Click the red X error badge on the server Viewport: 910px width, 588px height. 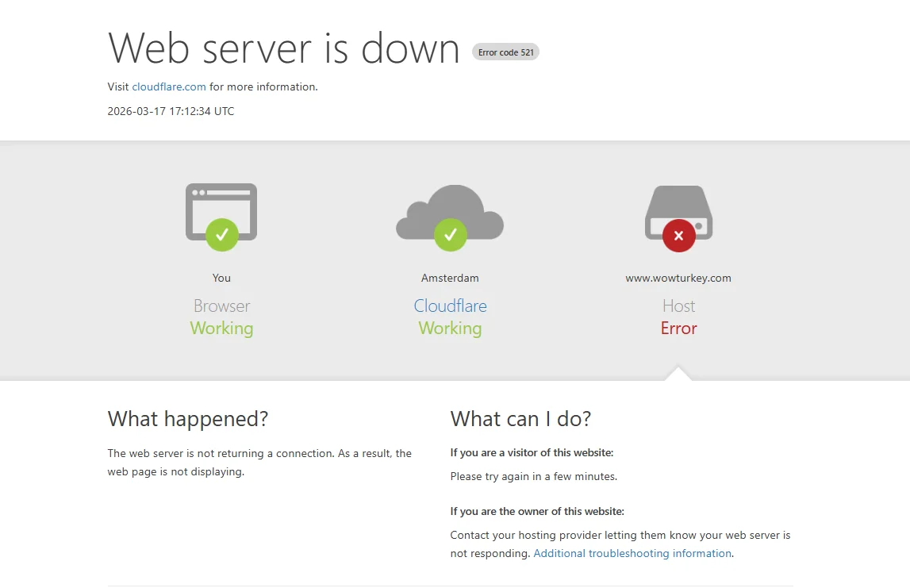678,236
